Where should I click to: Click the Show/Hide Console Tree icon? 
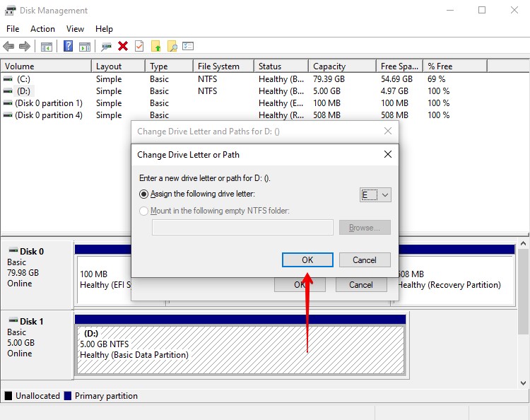pyautogui.click(x=47, y=47)
